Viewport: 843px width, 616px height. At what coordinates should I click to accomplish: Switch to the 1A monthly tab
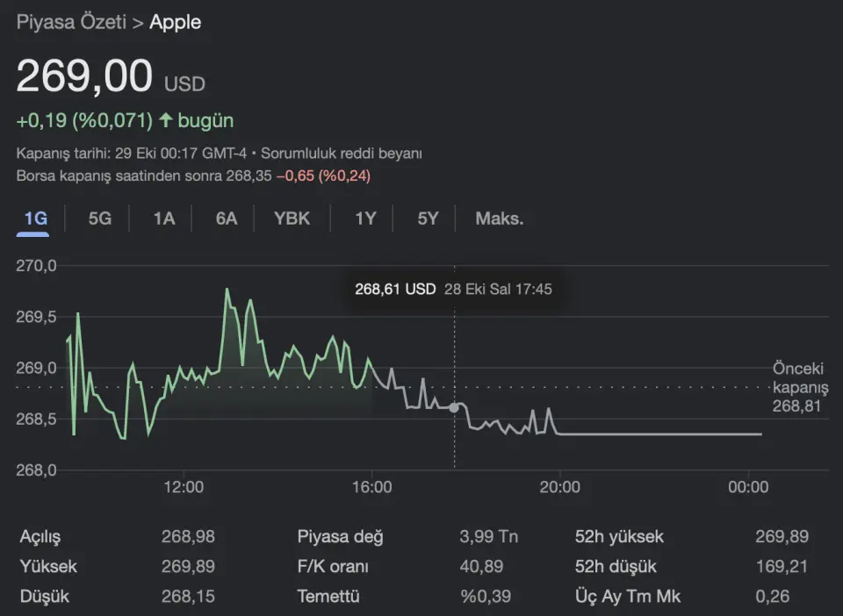(164, 218)
